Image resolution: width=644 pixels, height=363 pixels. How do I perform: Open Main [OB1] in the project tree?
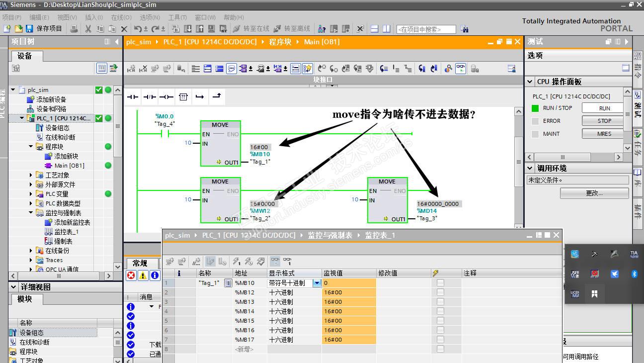point(69,166)
